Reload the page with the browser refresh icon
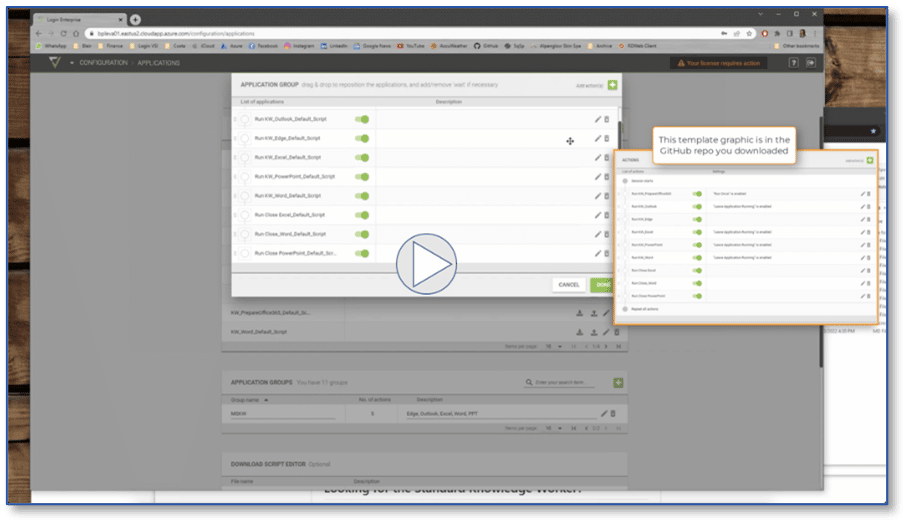 click(x=64, y=34)
